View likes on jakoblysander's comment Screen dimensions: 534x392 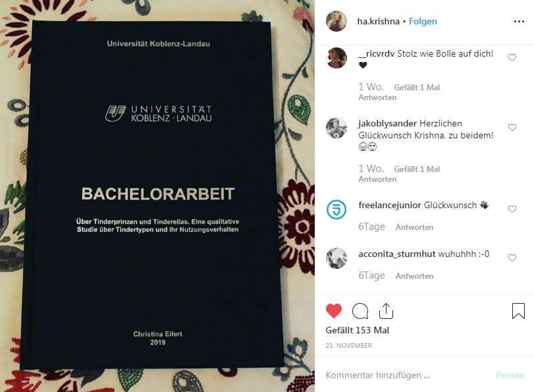pyautogui.click(x=417, y=169)
